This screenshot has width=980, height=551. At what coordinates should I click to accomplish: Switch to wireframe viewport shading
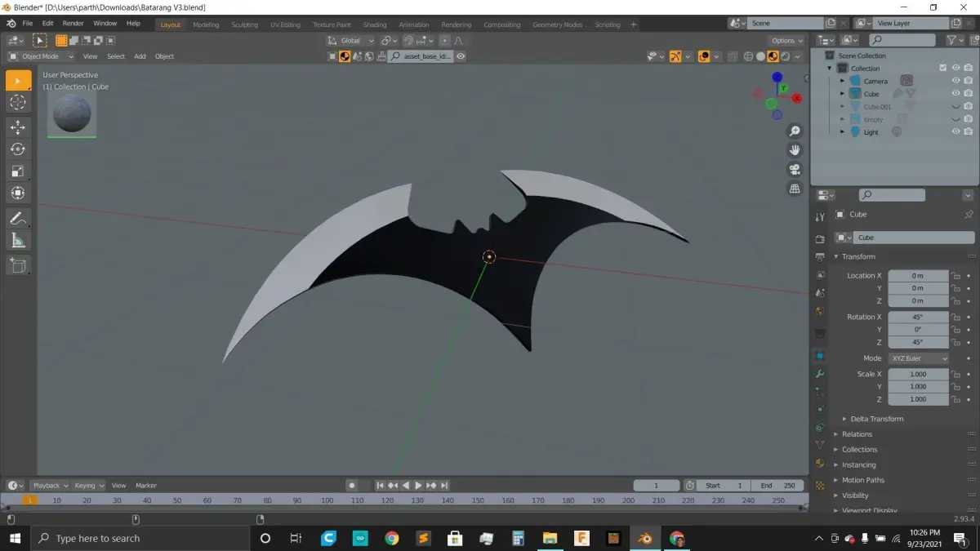point(748,56)
